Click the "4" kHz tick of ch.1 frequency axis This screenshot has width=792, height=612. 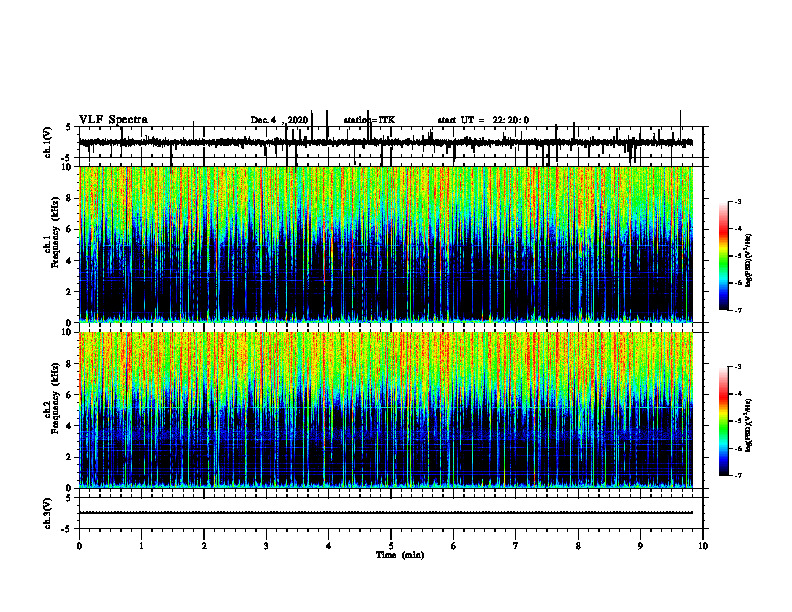[x=70, y=261]
